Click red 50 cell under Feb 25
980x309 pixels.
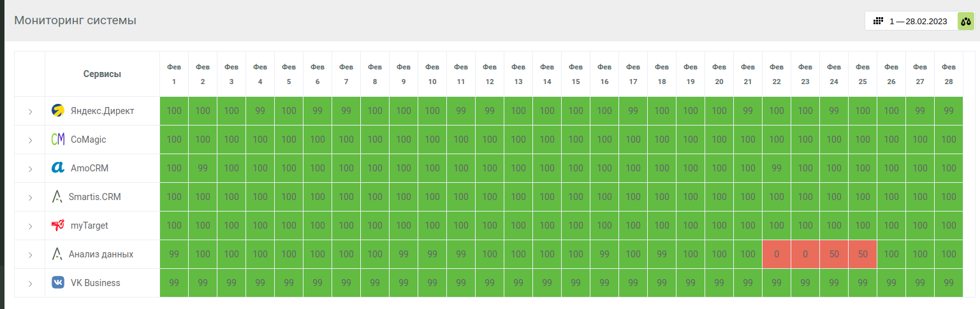pos(863,254)
